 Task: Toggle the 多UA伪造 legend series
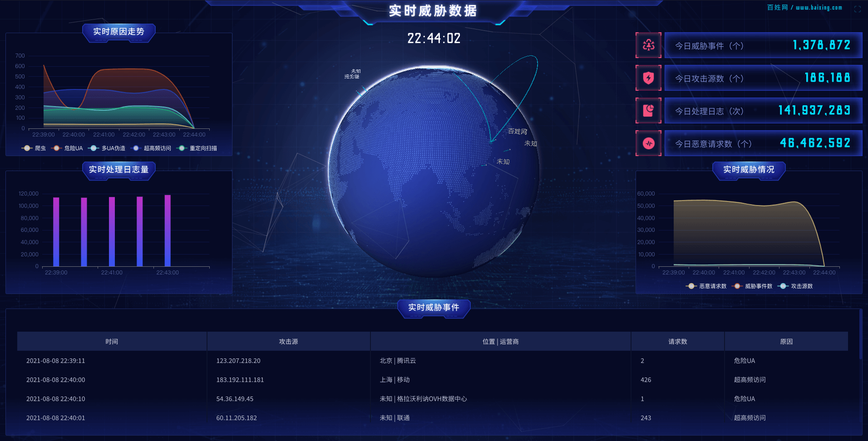coord(107,148)
